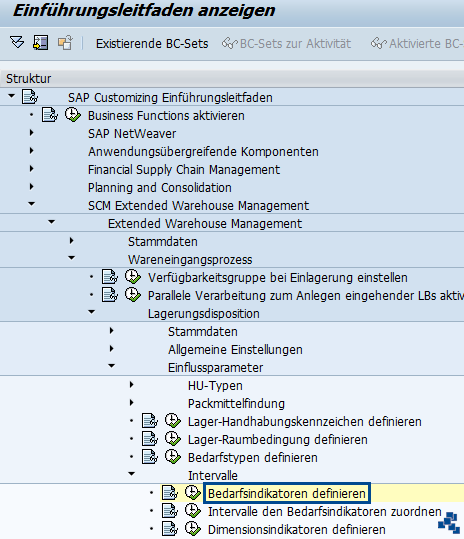Expand Financial Supply Chain Management node
The image size is (464, 539).
32,168
